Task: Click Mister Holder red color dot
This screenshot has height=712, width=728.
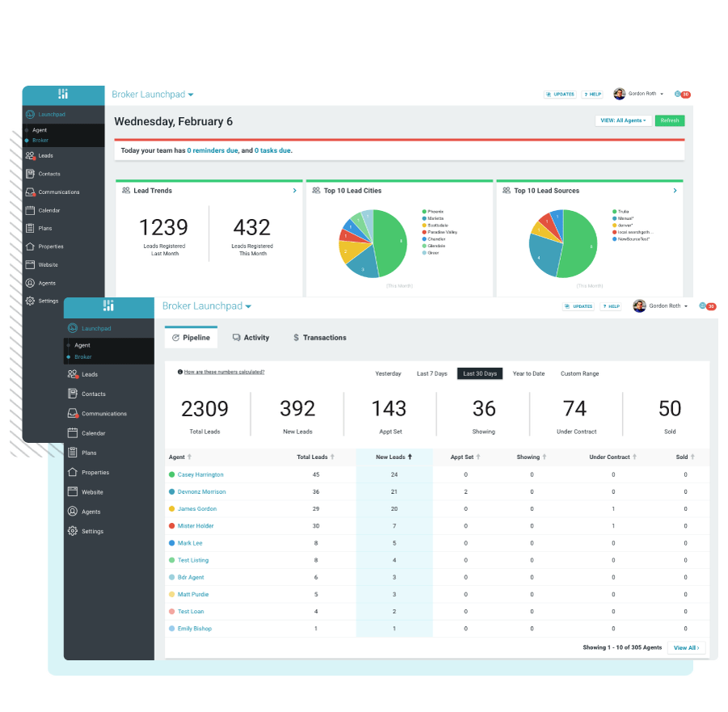Action: pyautogui.click(x=171, y=526)
